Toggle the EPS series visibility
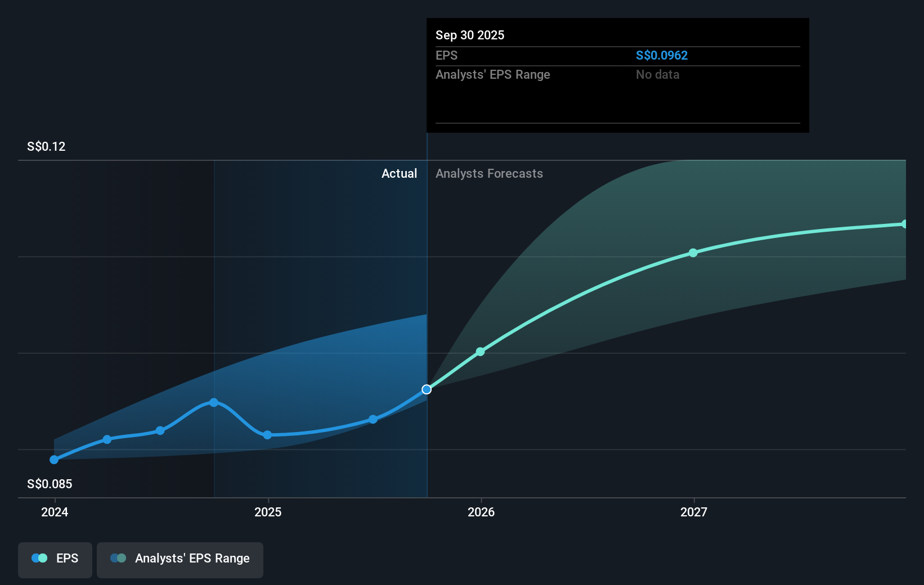The width and height of the screenshot is (924, 585). (x=55, y=560)
